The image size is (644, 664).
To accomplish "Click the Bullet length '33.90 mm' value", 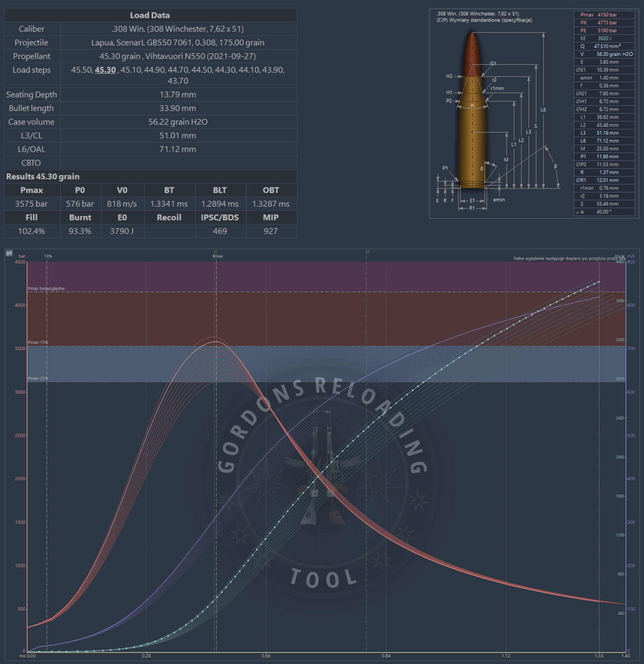I will pos(178,108).
